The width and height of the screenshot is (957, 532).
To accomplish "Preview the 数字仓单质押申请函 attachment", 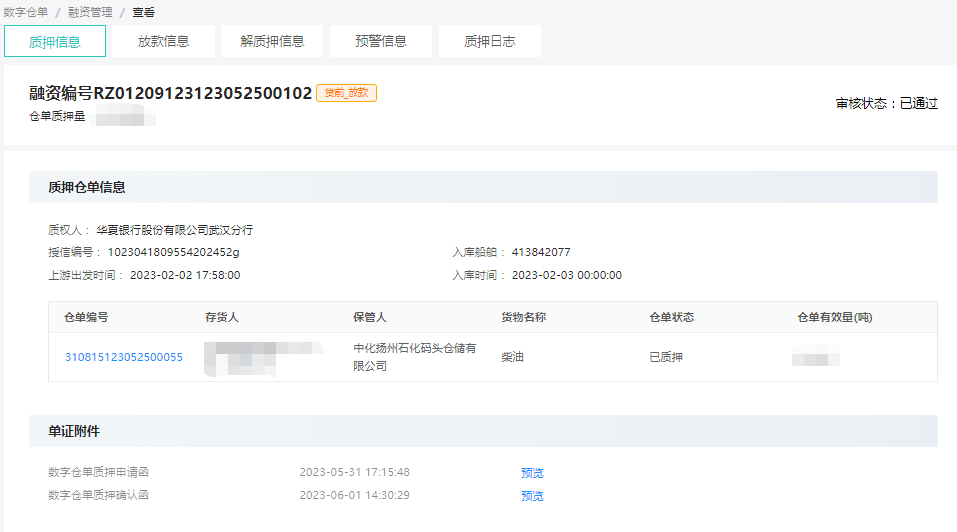I will (x=532, y=473).
